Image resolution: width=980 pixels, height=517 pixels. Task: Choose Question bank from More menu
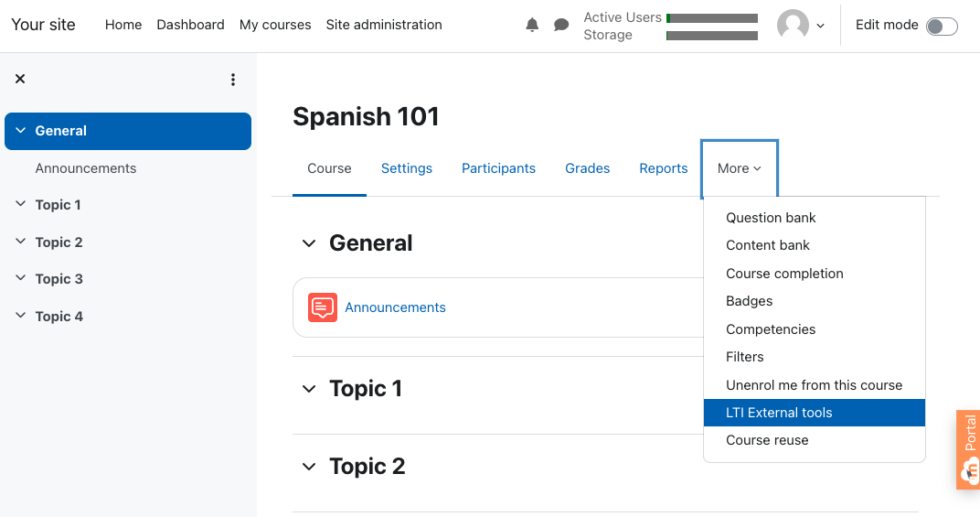click(x=771, y=218)
